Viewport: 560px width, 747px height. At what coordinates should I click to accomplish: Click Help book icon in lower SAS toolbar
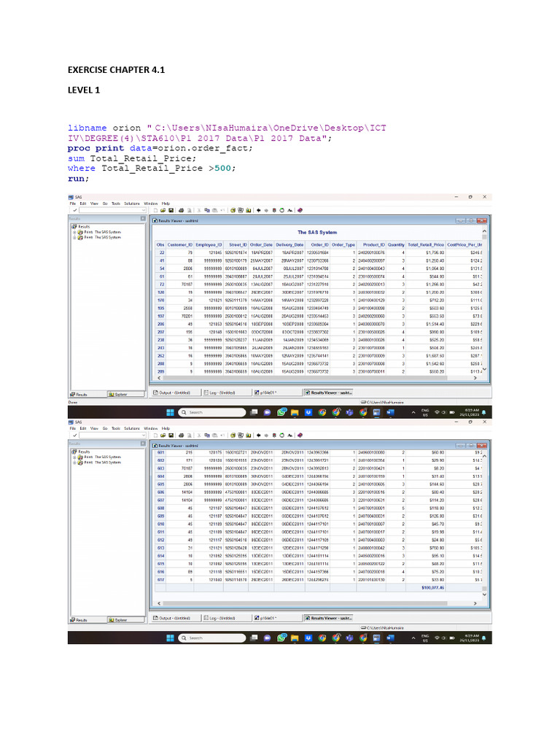click(x=300, y=435)
